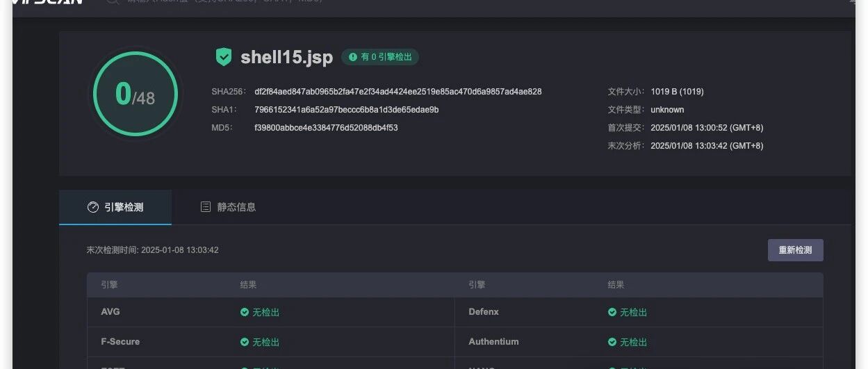
Task: Switch to the 引擎检测 tab
Action: pos(115,207)
